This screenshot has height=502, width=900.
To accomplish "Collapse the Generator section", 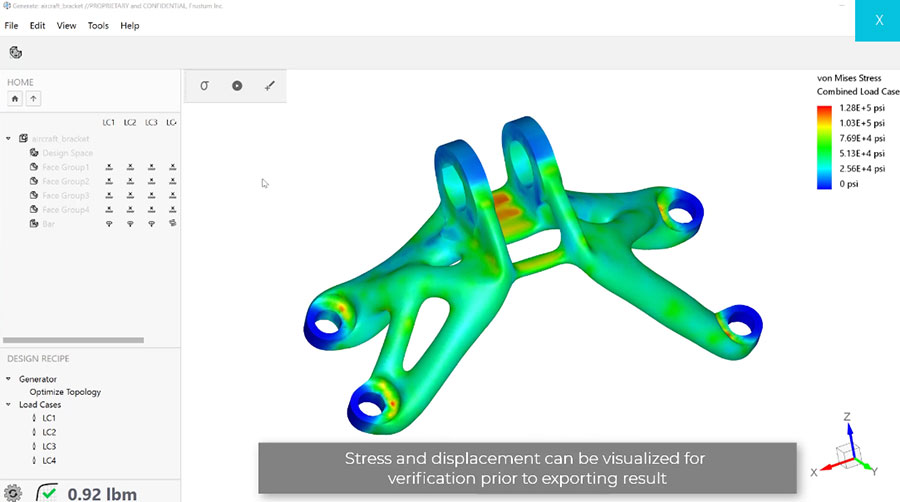I will pyautogui.click(x=9, y=379).
